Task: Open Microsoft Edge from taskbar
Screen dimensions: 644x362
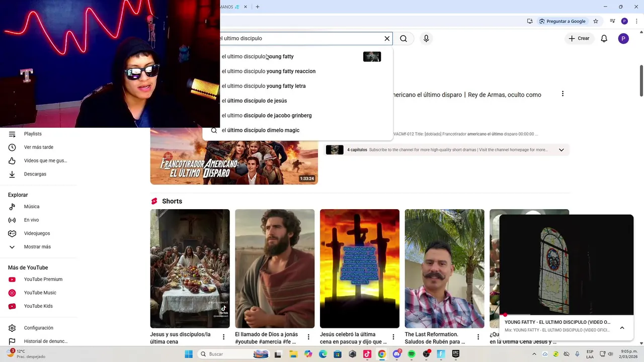Action: coord(323,354)
